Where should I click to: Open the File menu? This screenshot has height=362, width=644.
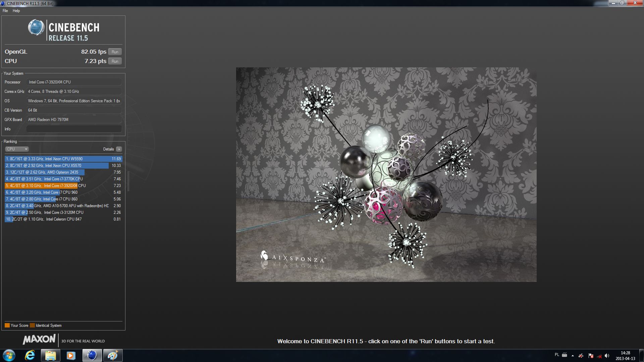(5, 11)
